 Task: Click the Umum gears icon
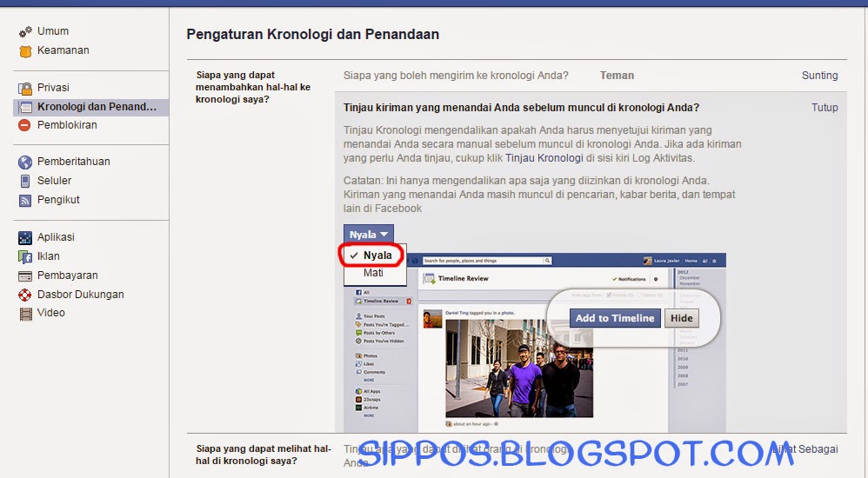pos(25,32)
